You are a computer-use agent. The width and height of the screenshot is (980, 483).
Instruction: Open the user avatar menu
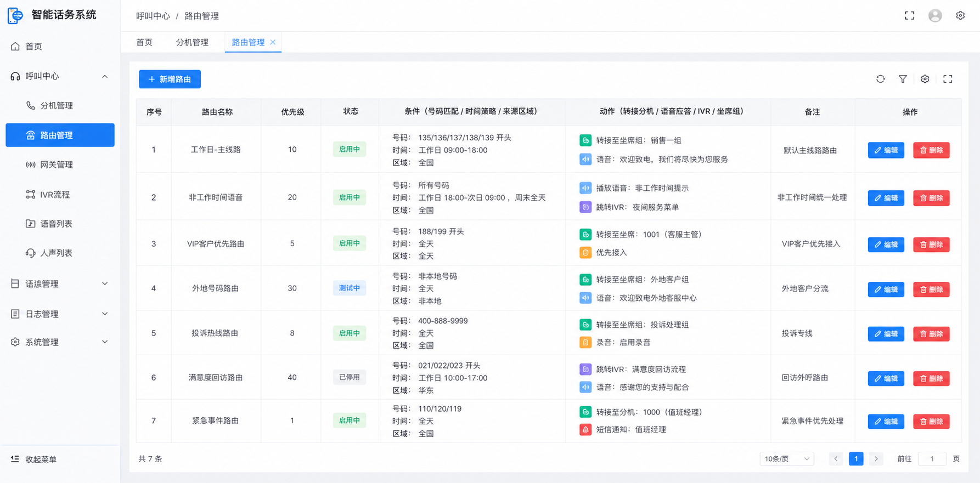point(935,15)
